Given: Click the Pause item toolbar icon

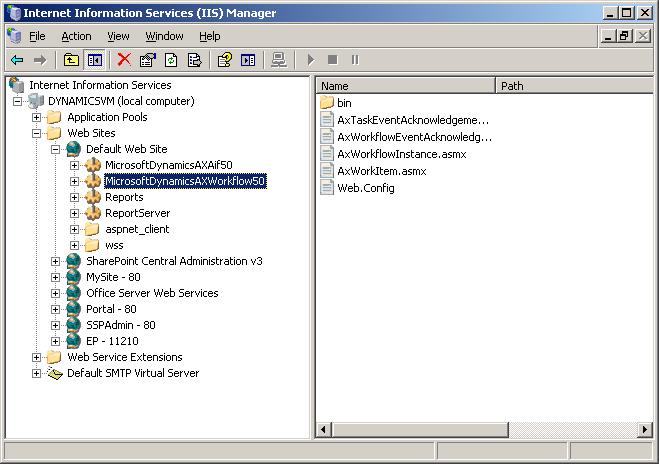Looking at the screenshot, I should click(x=356, y=60).
